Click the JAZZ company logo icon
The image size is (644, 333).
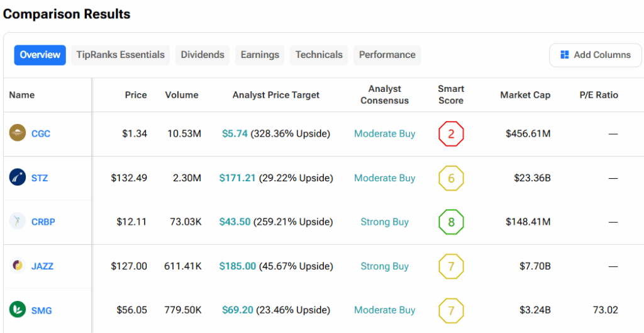(x=18, y=266)
